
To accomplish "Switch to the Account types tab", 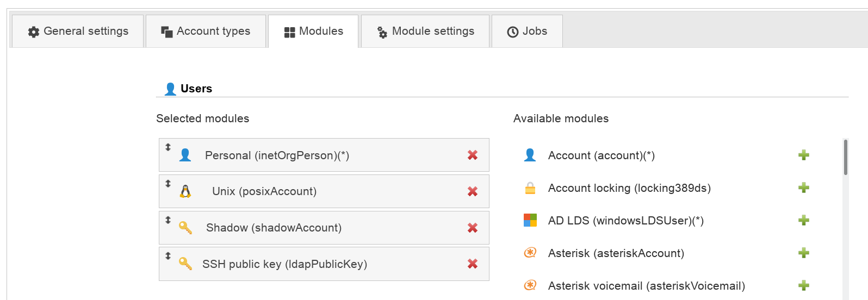I will pos(206,32).
